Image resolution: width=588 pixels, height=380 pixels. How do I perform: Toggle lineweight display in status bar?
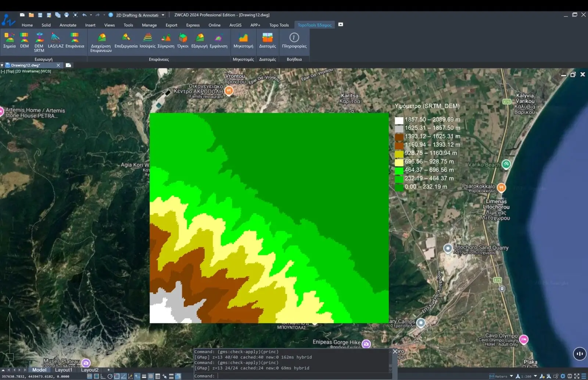[x=144, y=376]
